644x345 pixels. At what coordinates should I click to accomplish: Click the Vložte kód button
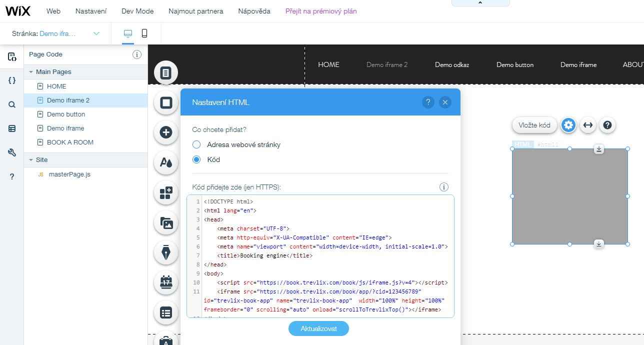534,125
